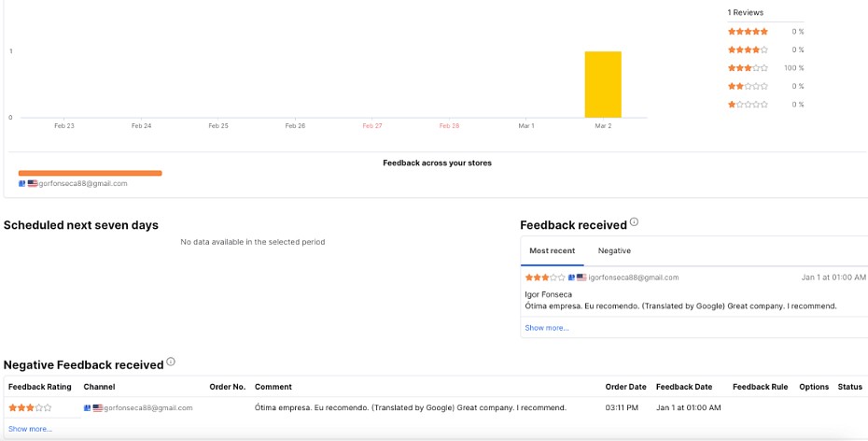Click the orange store feedback progress bar
Image resolution: width=868 pixels, height=441 pixels.
[x=91, y=173]
